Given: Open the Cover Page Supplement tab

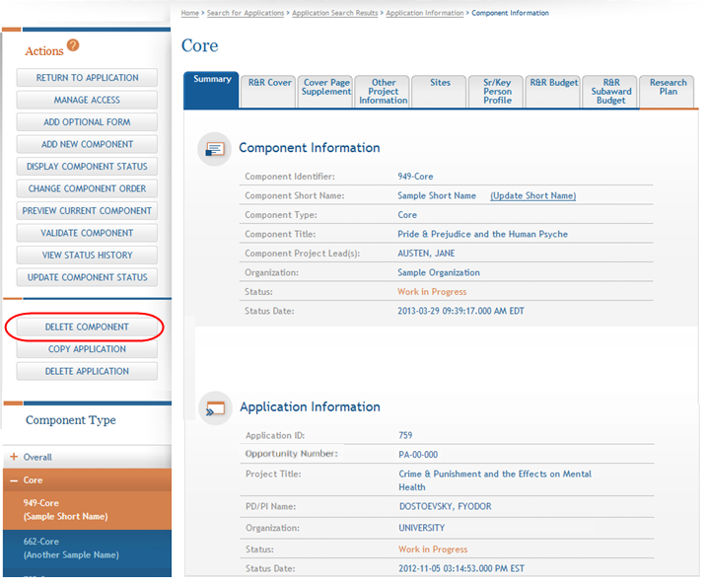Looking at the screenshot, I should pos(326,92).
